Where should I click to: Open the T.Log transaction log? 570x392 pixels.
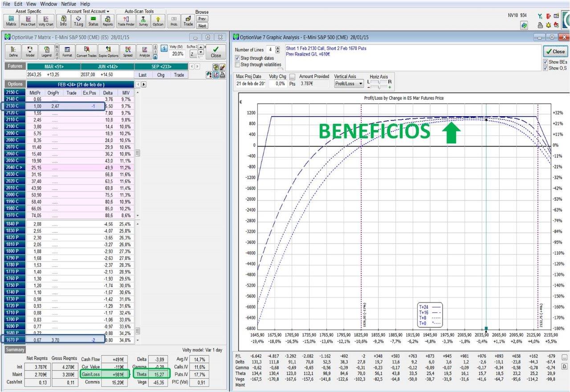tap(78, 21)
